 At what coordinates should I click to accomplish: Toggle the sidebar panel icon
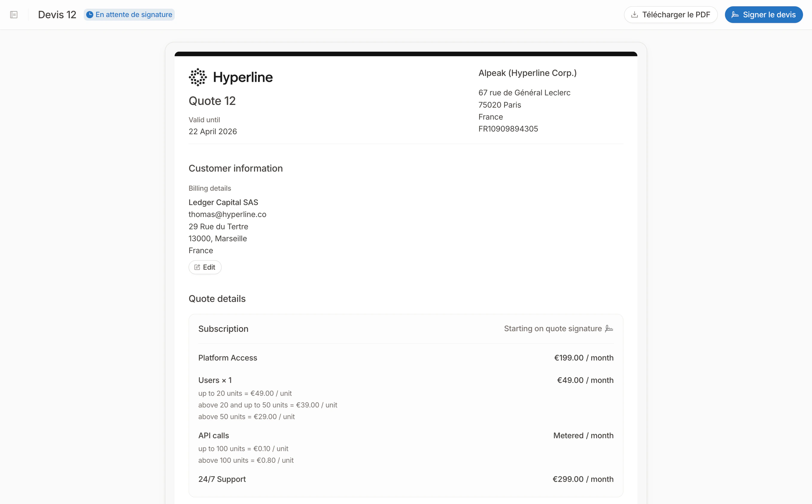coord(14,15)
